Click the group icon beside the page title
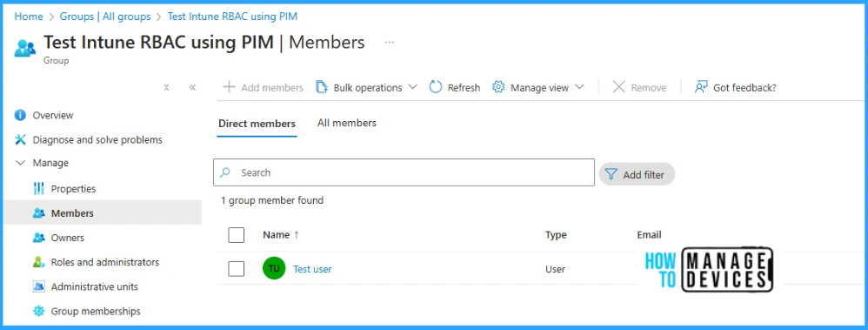The image size is (868, 330). click(25, 48)
